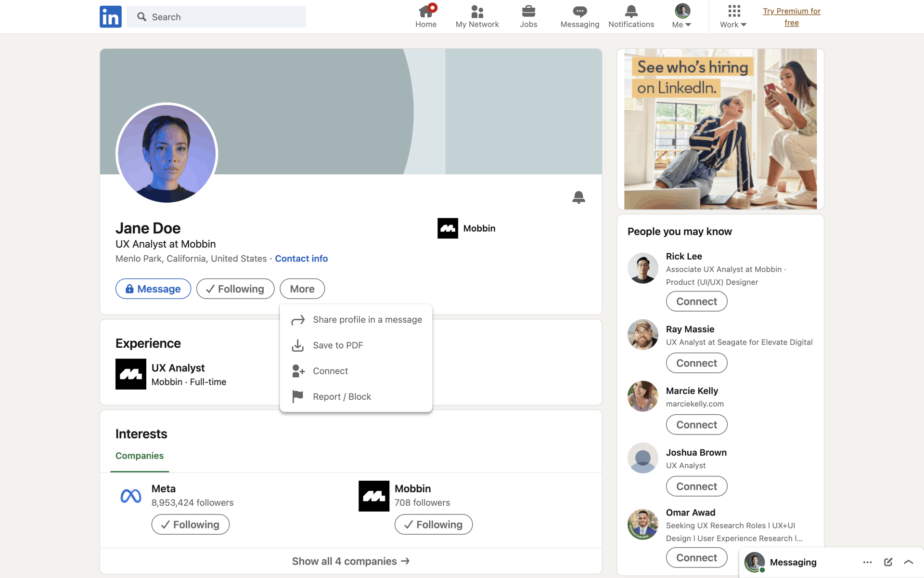Collapse the More dropdown button
924x578 pixels.
coord(302,289)
